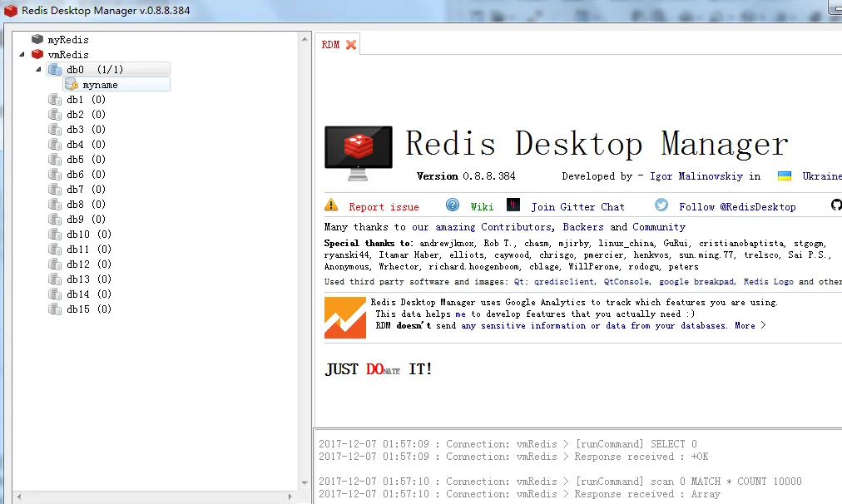
Task: Click the Google Analytics orange icon
Action: click(345, 318)
